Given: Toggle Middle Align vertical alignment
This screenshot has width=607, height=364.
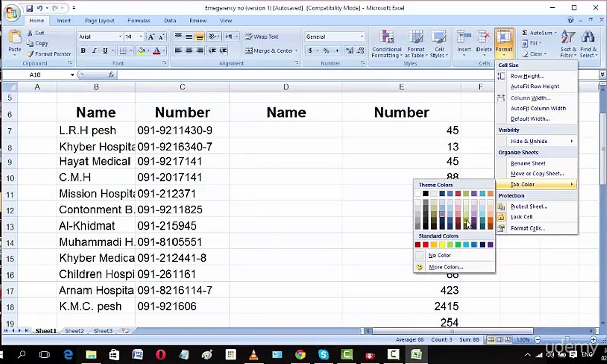Looking at the screenshot, I should [x=189, y=37].
